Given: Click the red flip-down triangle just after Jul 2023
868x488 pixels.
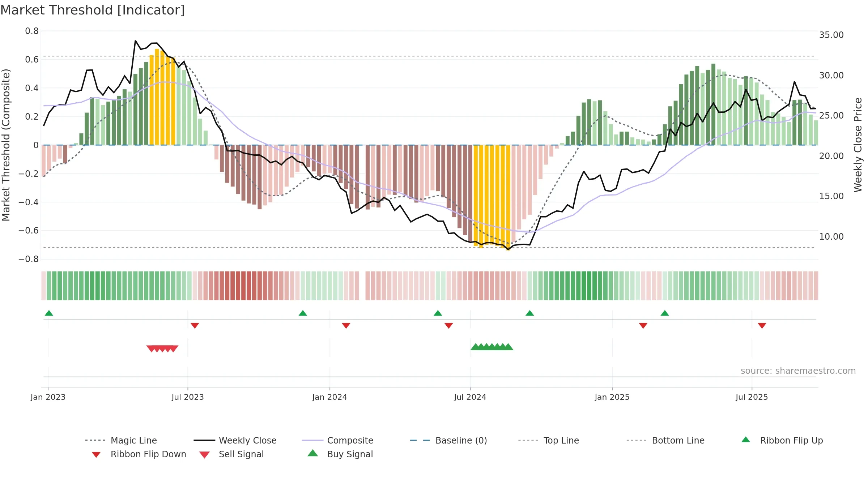Looking at the screenshot, I should 195,326.
